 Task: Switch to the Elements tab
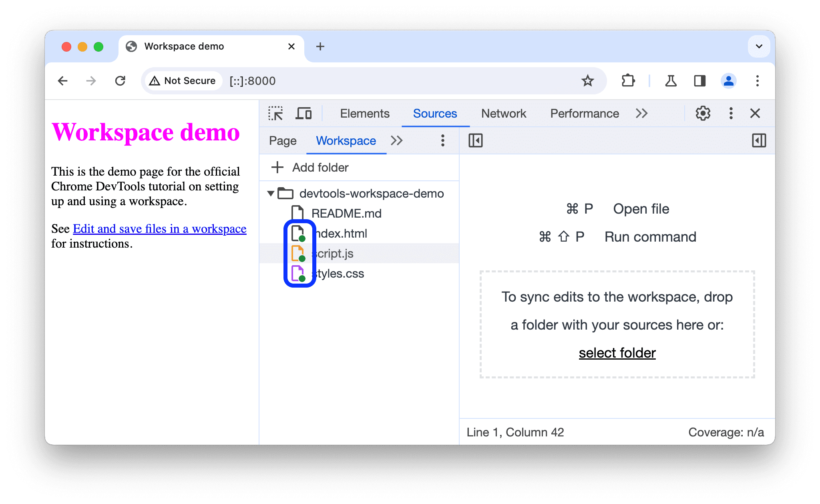pos(364,113)
